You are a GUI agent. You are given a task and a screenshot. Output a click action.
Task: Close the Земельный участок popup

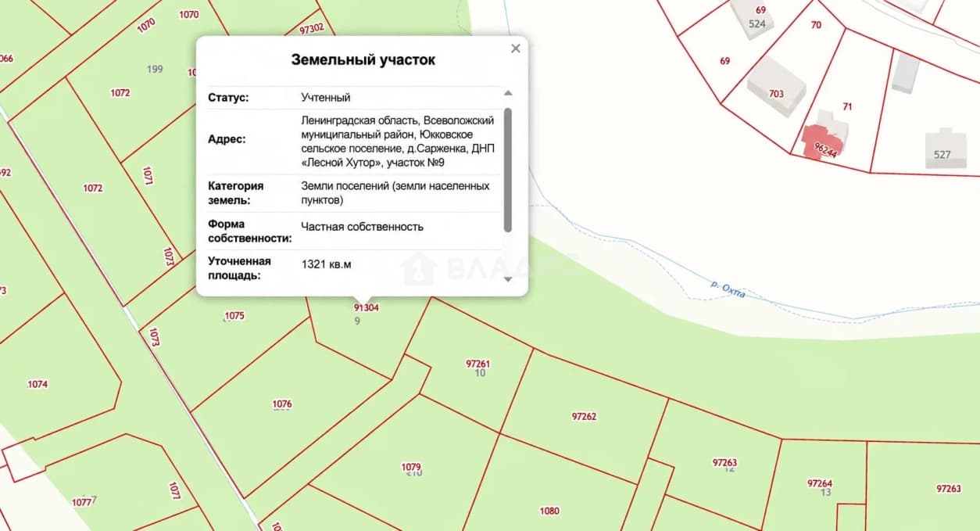point(515,48)
